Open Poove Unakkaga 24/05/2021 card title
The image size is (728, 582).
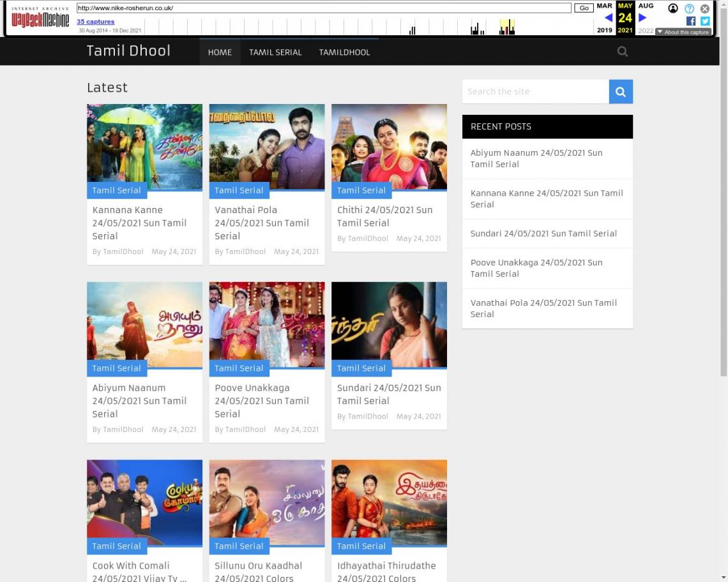pyautogui.click(x=261, y=401)
